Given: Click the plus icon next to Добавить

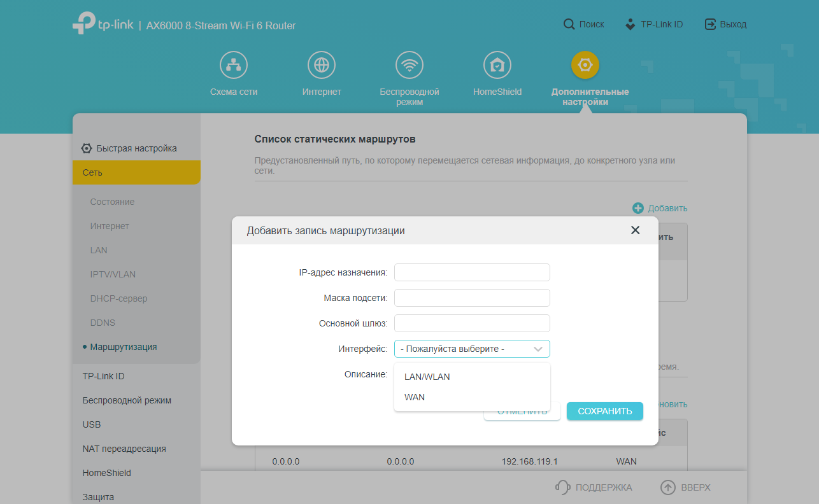Looking at the screenshot, I should [638, 208].
